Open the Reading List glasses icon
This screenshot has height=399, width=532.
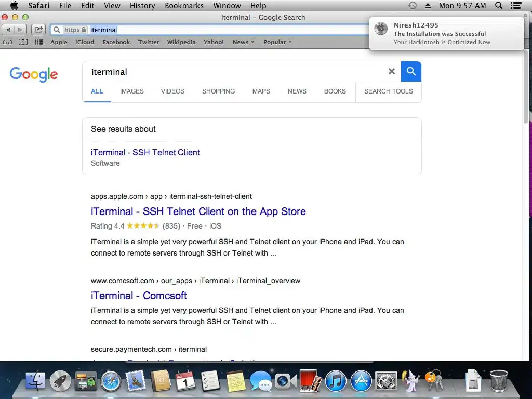tap(7, 42)
